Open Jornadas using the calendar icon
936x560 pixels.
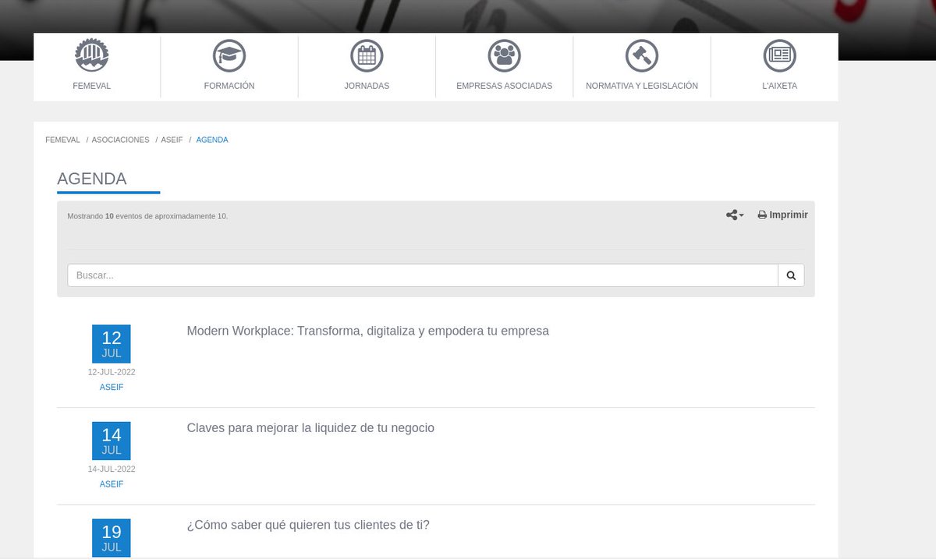click(x=367, y=55)
